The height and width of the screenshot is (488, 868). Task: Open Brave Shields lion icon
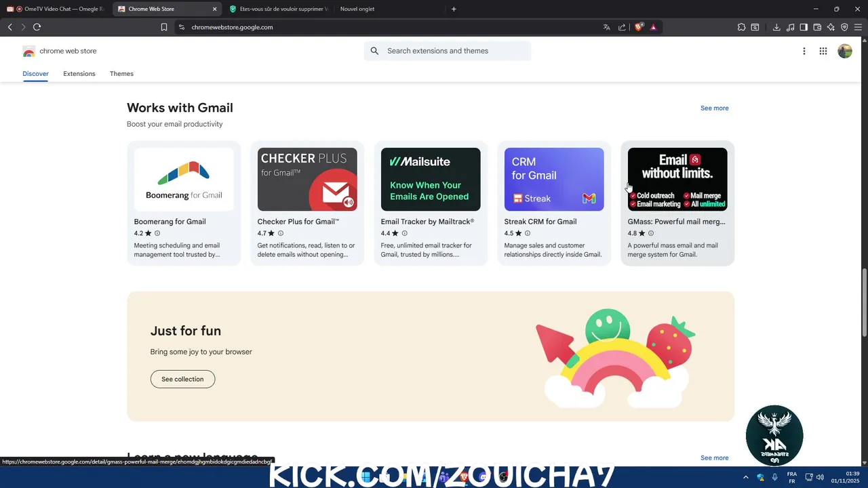(x=639, y=27)
